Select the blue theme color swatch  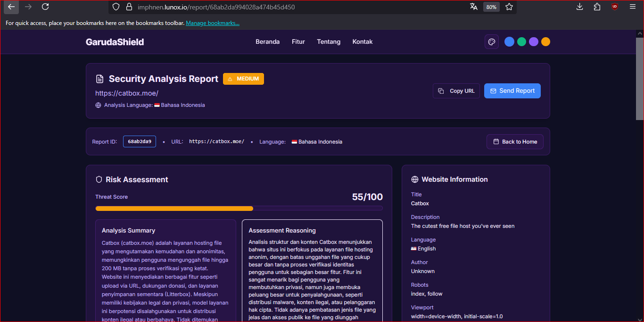[509, 42]
